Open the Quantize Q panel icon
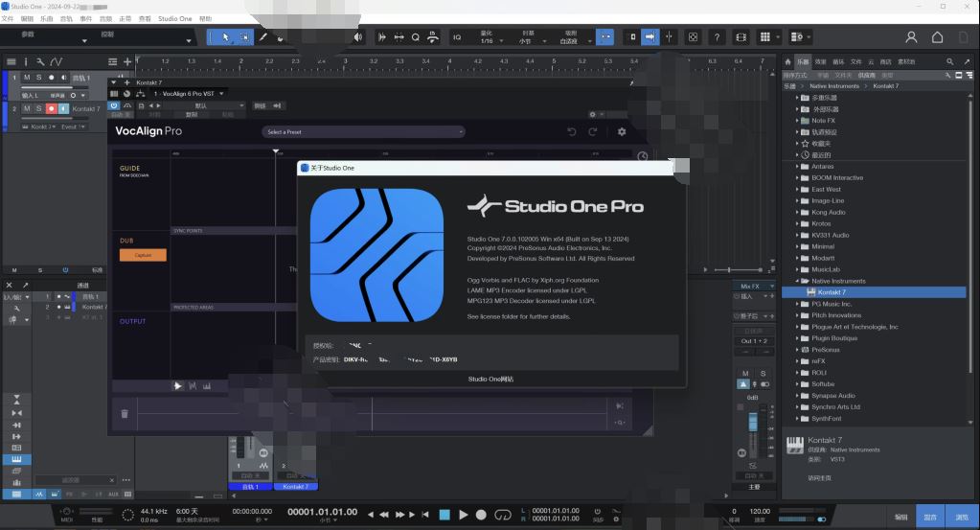The image size is (980, 530). point(416,37)
